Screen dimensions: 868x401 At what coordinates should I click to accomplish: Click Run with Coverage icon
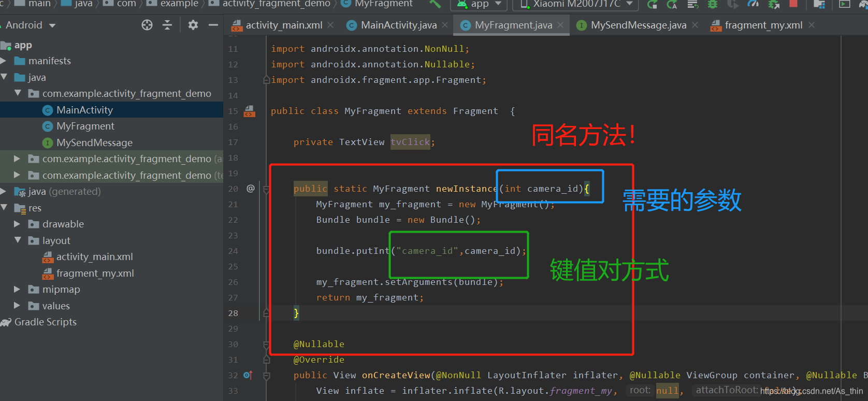pyautogui.click(x=733, y=4)
